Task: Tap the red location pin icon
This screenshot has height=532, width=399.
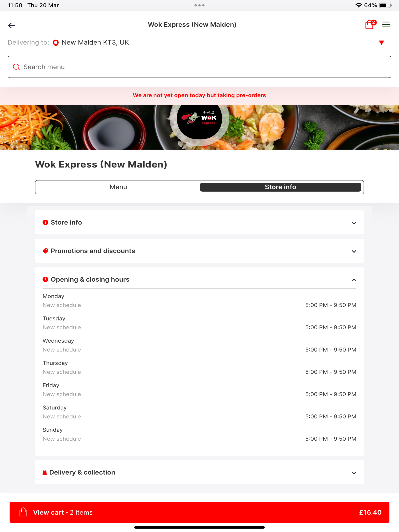Action: coord(56,43)
